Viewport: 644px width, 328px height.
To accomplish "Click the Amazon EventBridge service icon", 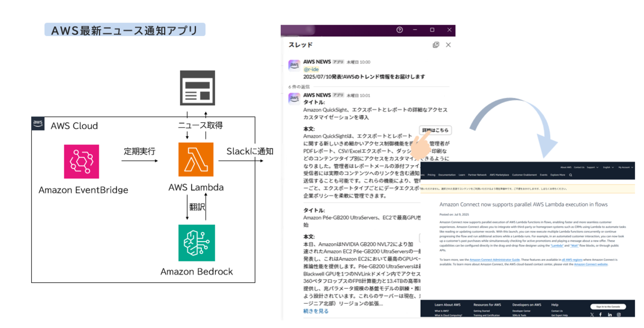I will point(82,162).
